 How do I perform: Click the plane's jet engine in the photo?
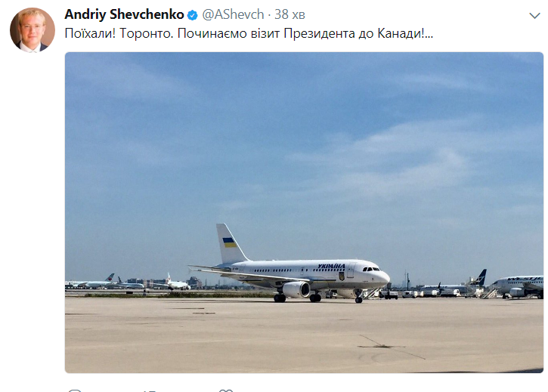click(295, 289)
